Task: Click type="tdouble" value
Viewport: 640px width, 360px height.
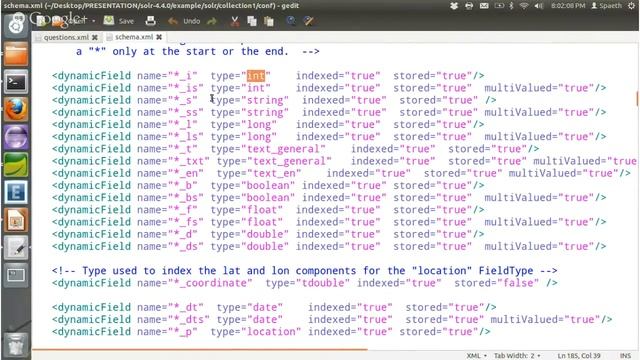Action: click(307, 283)
